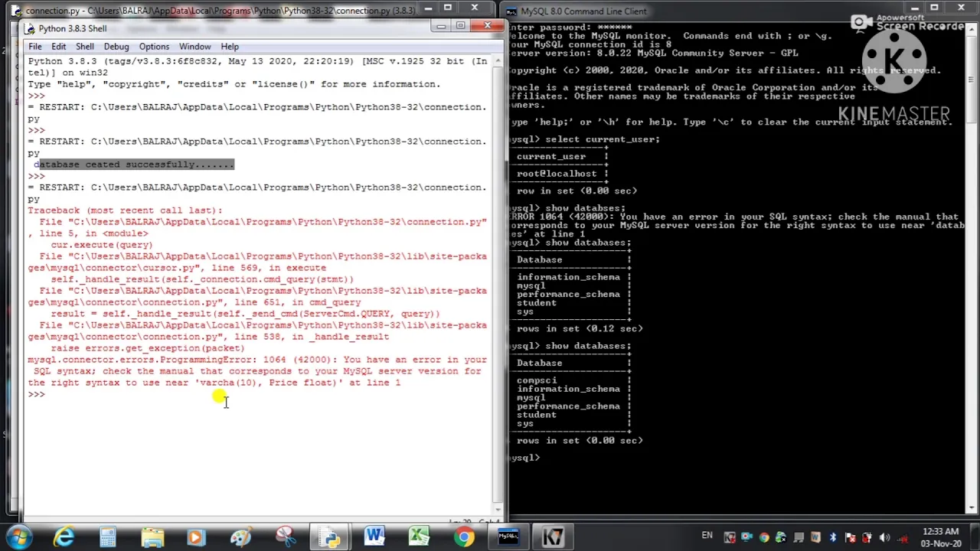Image resolution: width=980 pixels, height=551 pixels.
Task: Open Calculator from the taskbar
Action: 108,537
